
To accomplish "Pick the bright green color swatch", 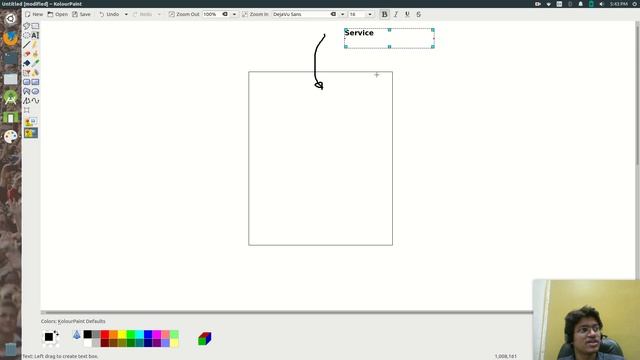I will tap(131, 335).
